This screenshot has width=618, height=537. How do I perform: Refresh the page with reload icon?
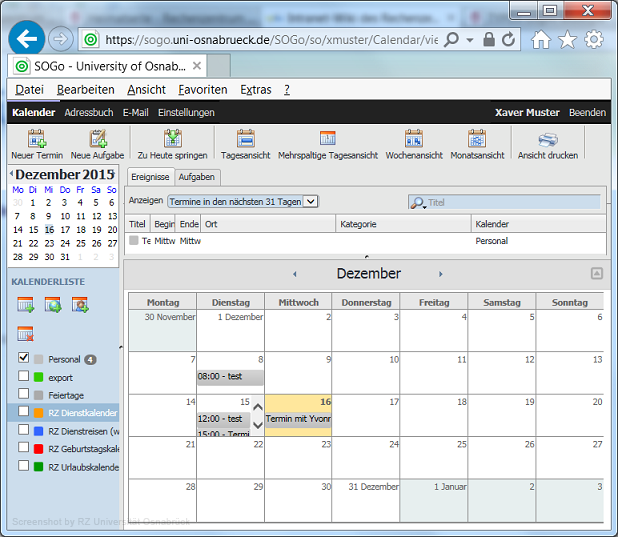(508, 39)
